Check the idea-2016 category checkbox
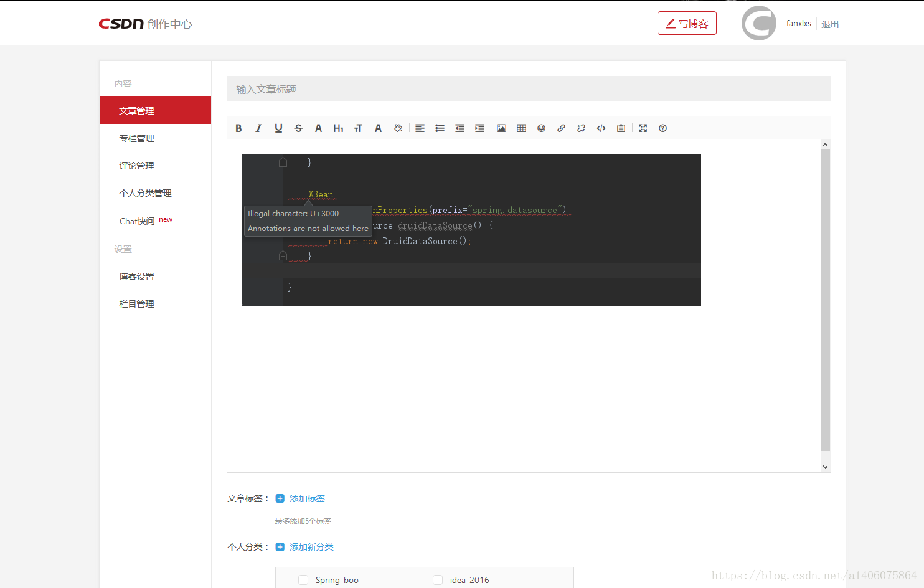The height and width of the screenshot is (588, 924). pos(438,580)
